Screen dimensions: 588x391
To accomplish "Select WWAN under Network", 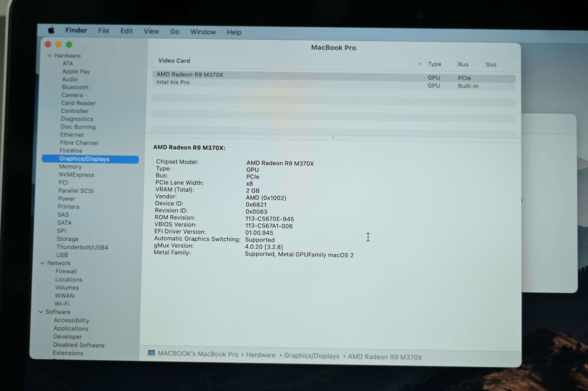I will 64,296.
